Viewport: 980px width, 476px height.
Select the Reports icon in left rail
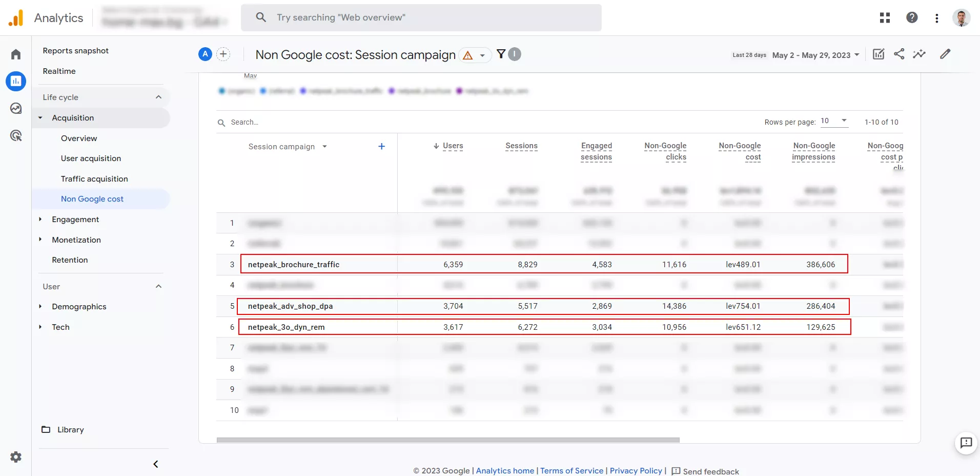click(16, 81)
